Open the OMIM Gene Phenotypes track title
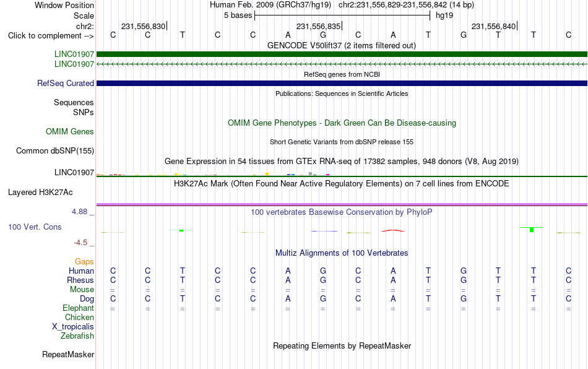Screen dimensions: 588x369 coord(342,123)
